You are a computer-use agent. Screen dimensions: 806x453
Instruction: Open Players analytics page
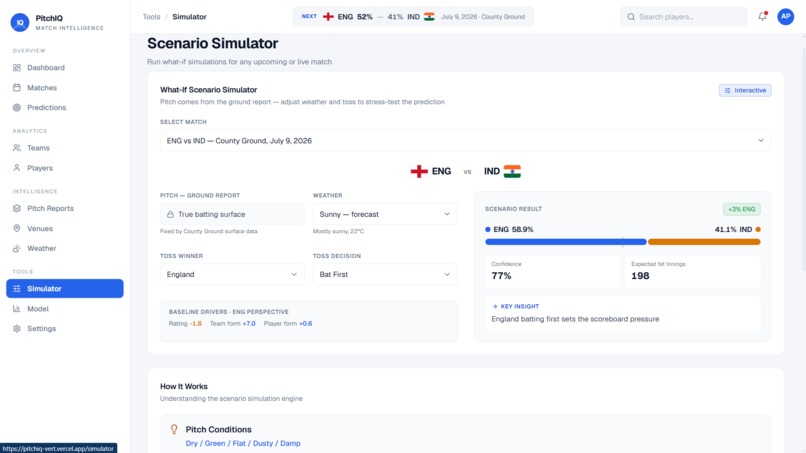[65, 168]
